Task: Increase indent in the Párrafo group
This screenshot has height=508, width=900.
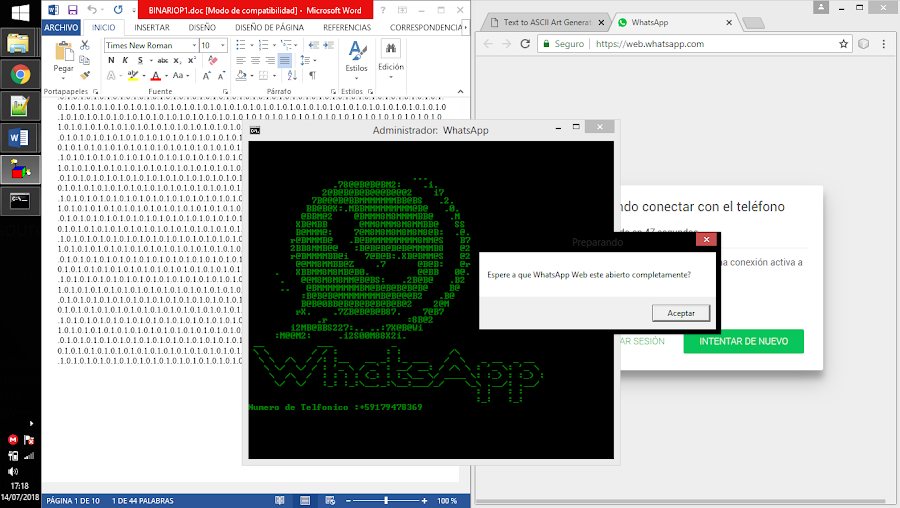Action: tap(328, 45)
